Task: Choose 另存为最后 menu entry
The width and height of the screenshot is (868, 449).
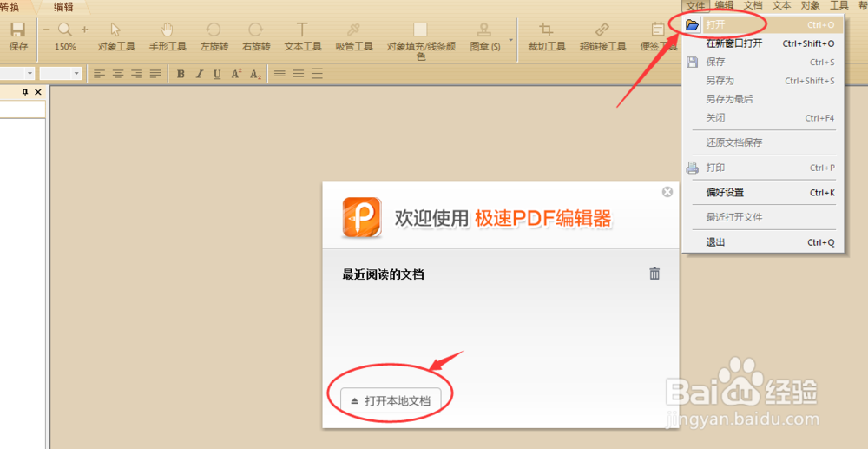Action: (x=763, y=99)
